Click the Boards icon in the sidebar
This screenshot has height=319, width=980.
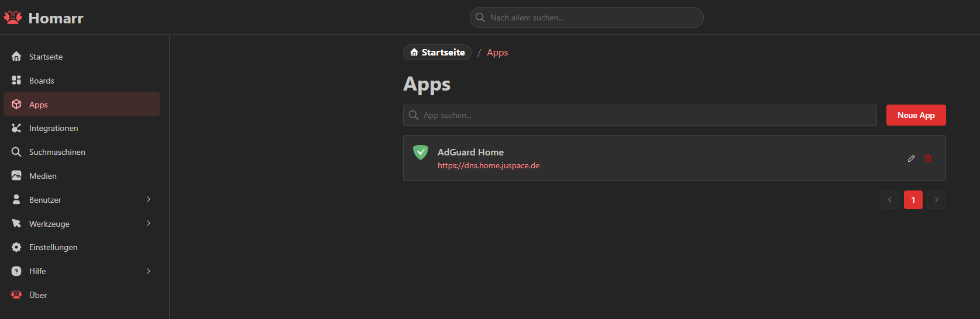coord(16,81)
